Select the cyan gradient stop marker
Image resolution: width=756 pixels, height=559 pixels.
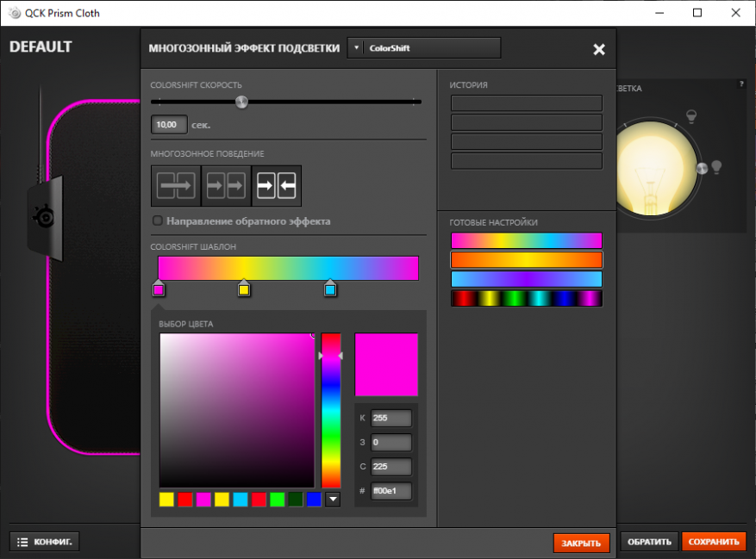(x=330, y=289)
